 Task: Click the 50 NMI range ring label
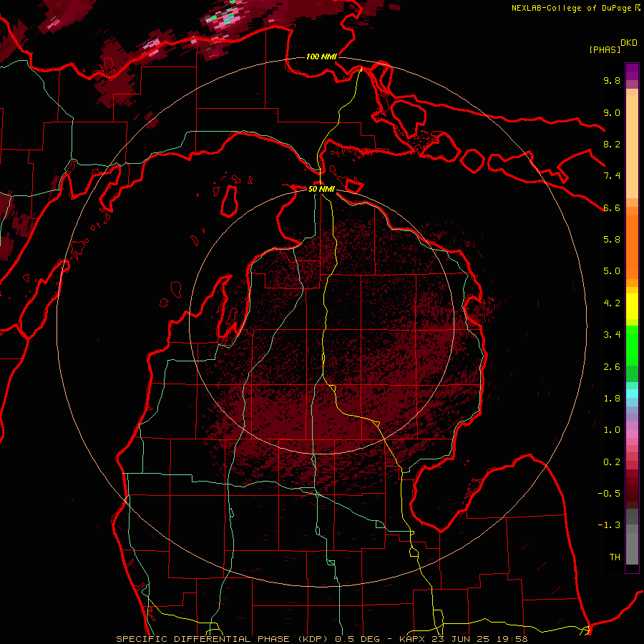click(x=321, y=189)
